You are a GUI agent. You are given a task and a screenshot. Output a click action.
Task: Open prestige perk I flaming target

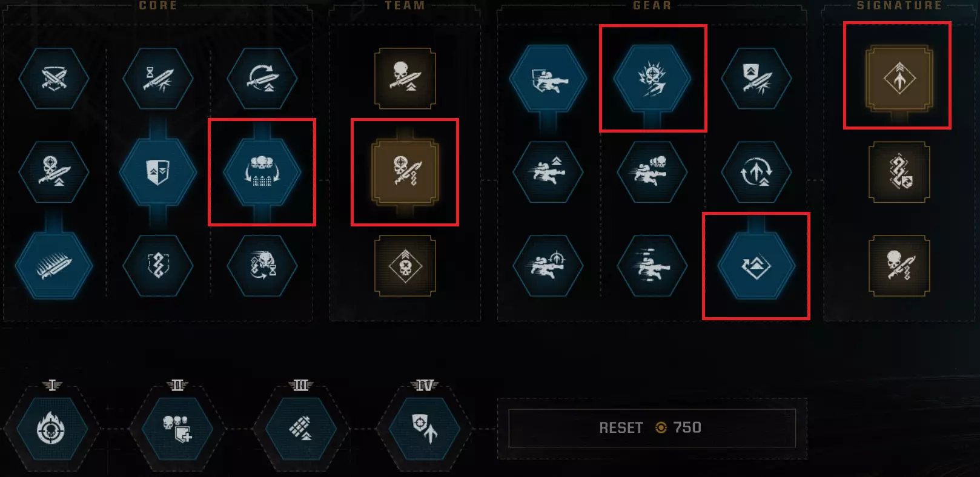[51, 429]
